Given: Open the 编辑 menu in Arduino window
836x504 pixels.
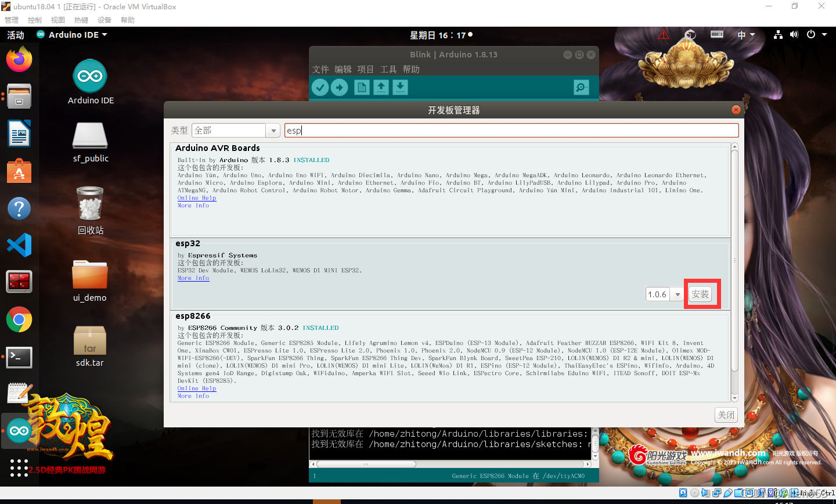Looking at the screenshot, I should [343, 69].
